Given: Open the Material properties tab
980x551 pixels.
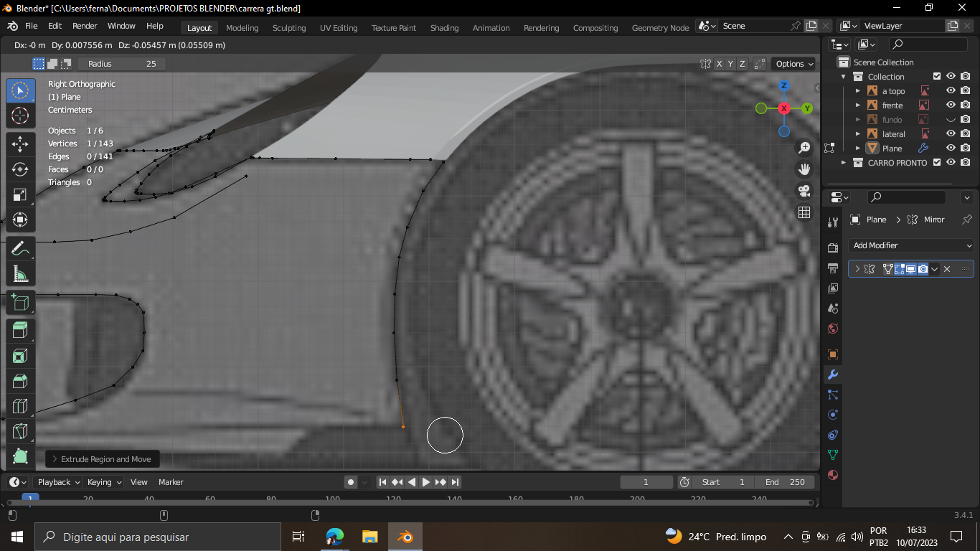Looking at the screenshot, I should tap(833, 475).
